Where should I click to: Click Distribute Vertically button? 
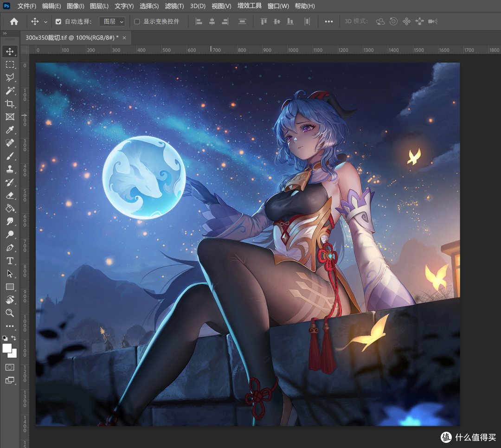[242, 21]
